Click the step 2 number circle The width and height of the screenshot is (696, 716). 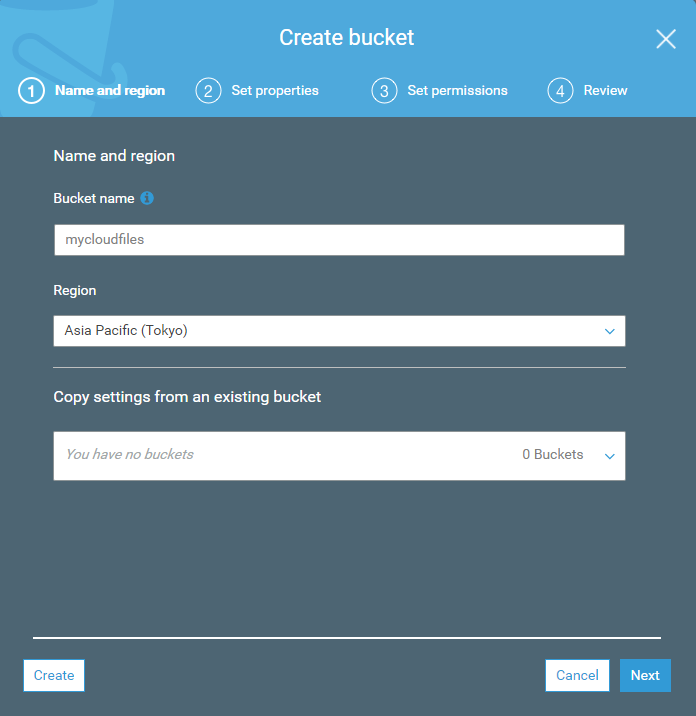click(208, 91)
